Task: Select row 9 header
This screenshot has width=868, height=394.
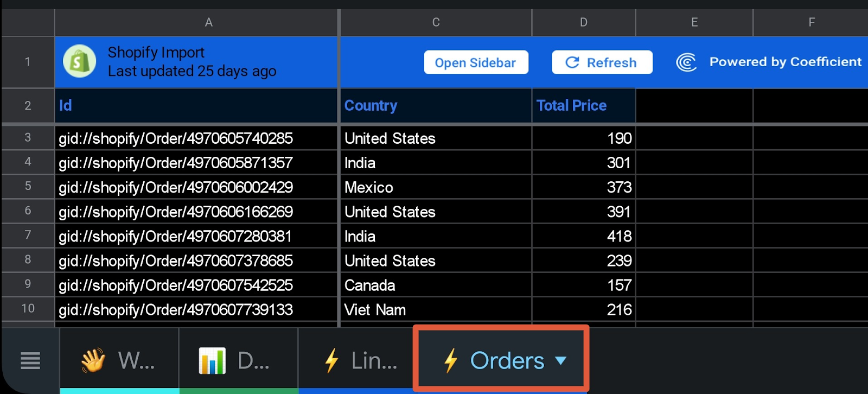Action: (x=28, y=284)
